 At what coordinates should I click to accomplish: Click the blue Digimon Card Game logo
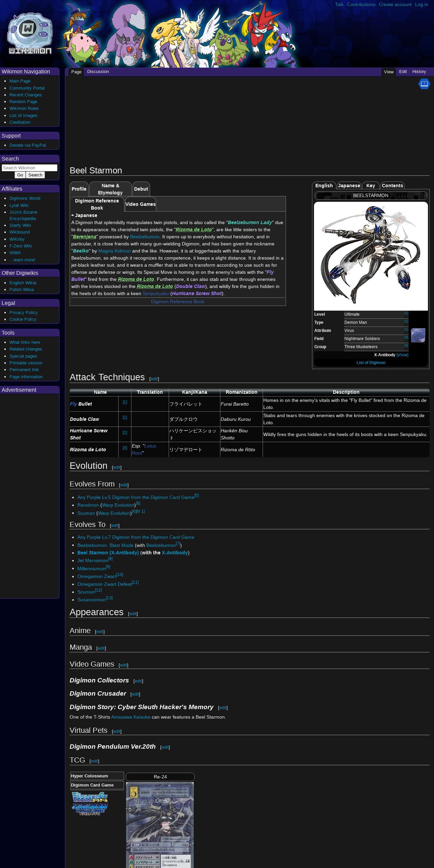click(x=90, y=809)
